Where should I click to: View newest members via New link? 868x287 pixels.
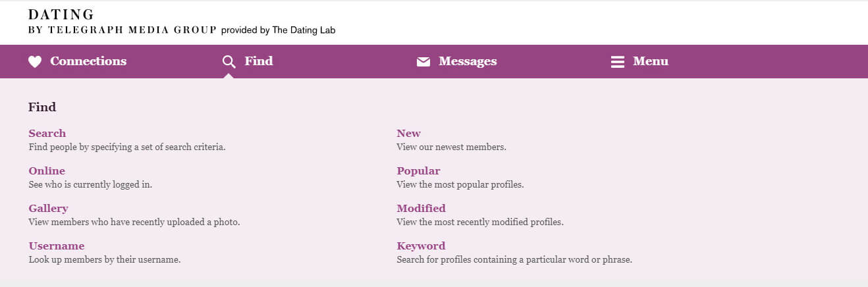pyautogui.click(x=408, y=133)
